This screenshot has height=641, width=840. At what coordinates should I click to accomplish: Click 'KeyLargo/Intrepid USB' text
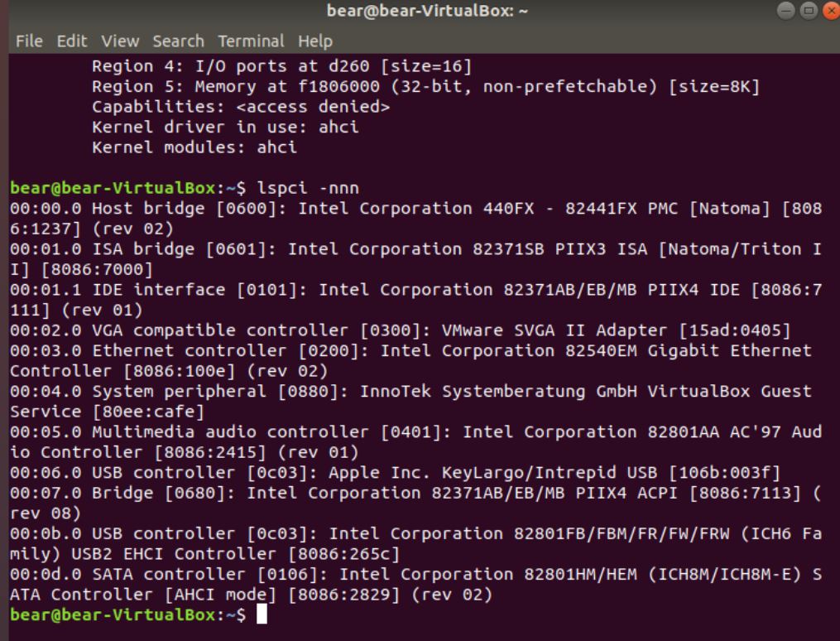coord(550,473)
